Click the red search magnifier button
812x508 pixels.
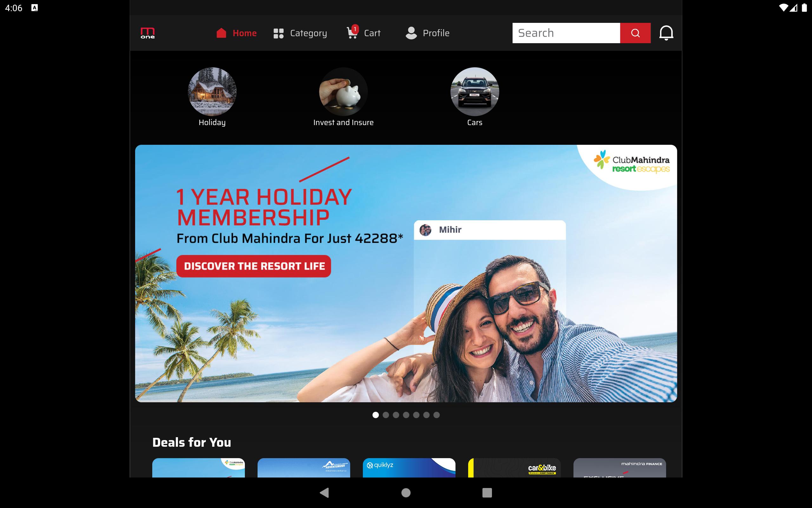click(x=635, y=33)
